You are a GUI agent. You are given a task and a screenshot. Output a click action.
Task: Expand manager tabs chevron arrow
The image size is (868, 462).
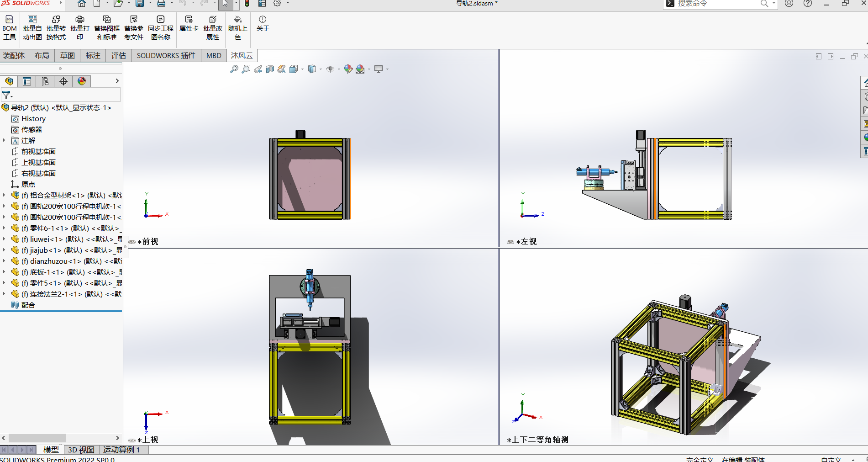coord(117,81)
